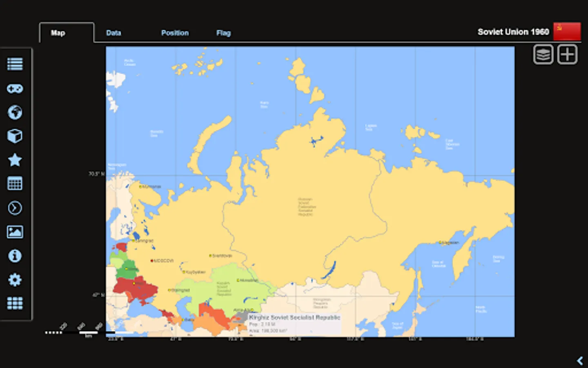588x368 pixels.
Task: Select the globe world view icon
Action: click(x=15, y=112)
